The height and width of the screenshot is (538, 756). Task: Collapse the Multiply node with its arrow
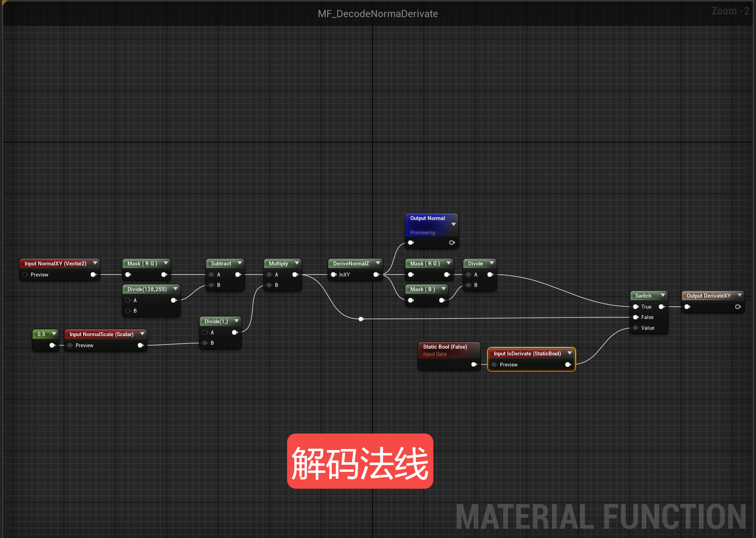[297, 263]
